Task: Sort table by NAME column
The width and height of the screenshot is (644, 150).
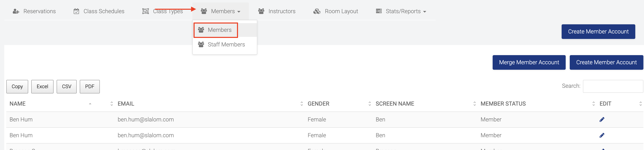Action: [x=17, y=104]
